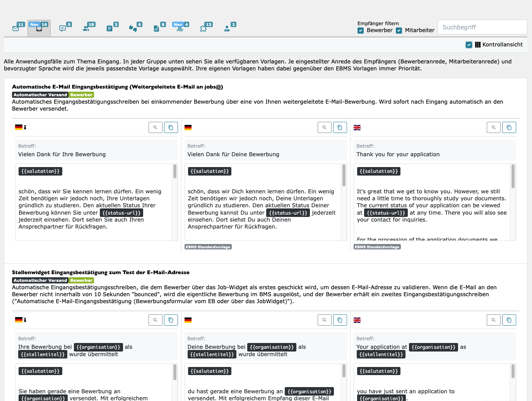Click the {{status-url}} placeholder in English template
The image size is (532, 401).
coord(386,213)
